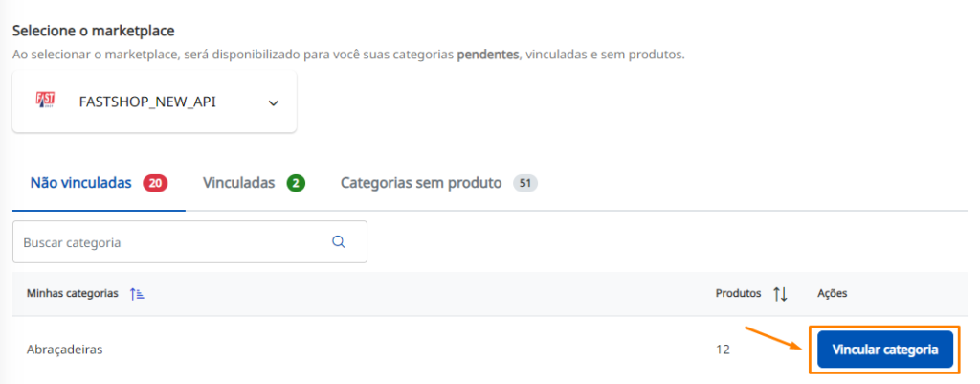Click the gray 51 badge
980x384 pixels.
click(x=525, y=183)
